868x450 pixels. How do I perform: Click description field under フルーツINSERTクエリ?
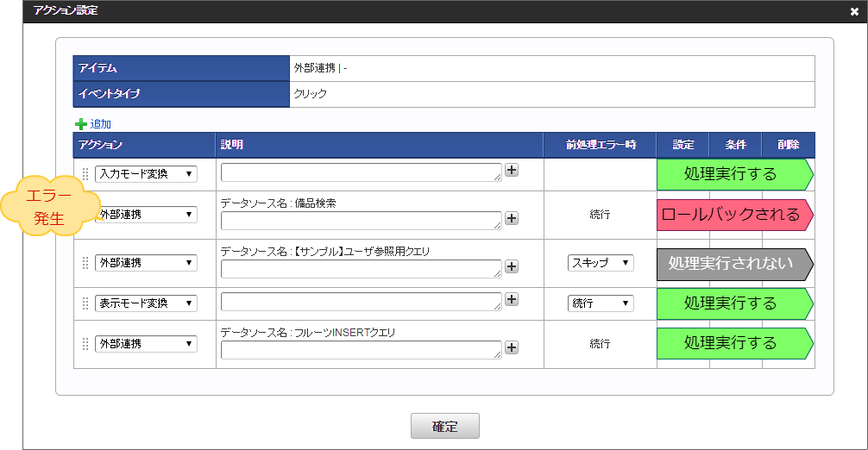pyautogui.click(x=361, y=350)
